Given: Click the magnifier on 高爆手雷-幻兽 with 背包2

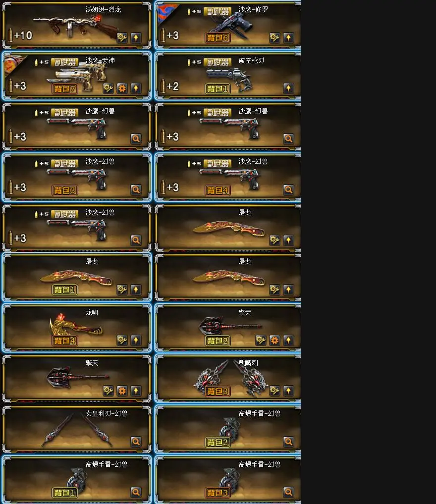Looking at the screenshot, I should tap(288, 441).
